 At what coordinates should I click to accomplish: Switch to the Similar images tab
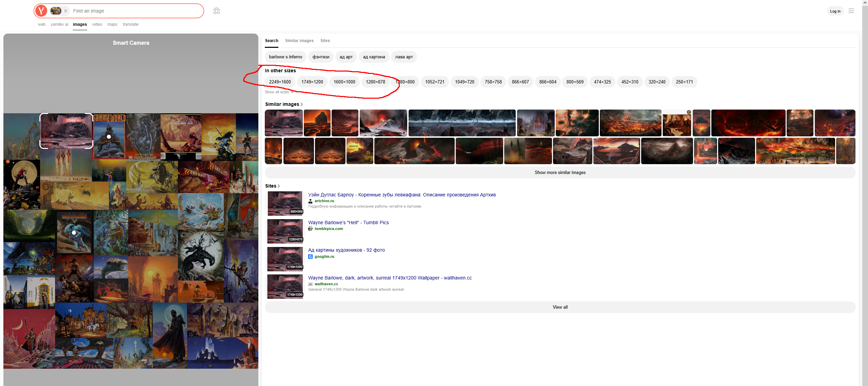299,41
